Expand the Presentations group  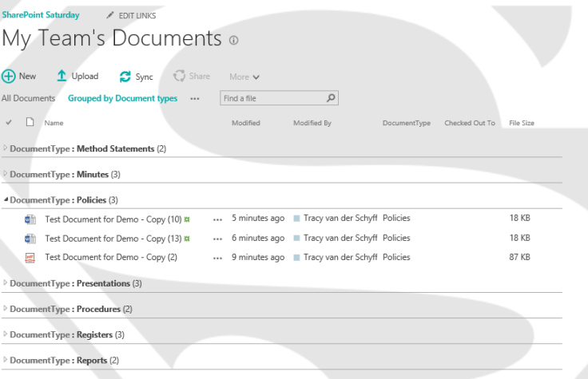[6, 283]
